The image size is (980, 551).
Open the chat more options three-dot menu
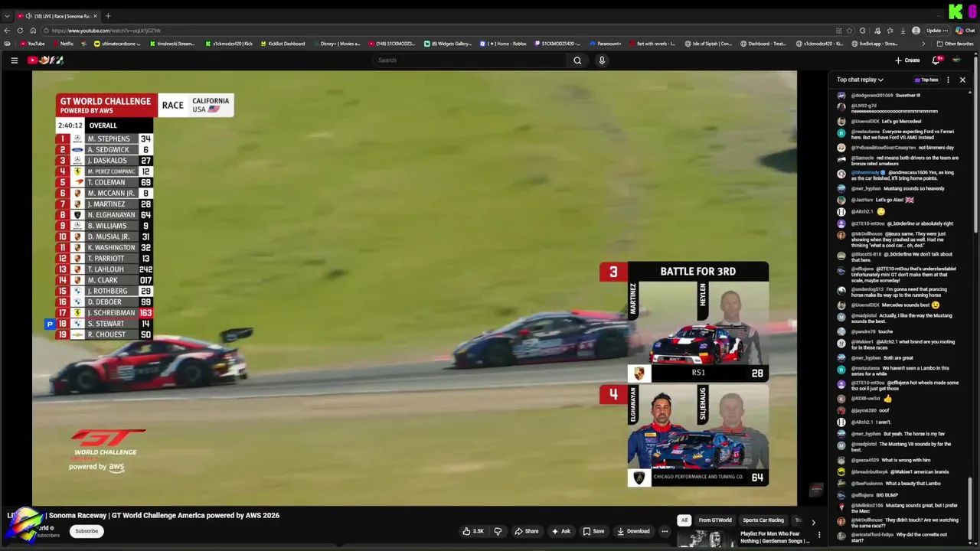(948, 80)
